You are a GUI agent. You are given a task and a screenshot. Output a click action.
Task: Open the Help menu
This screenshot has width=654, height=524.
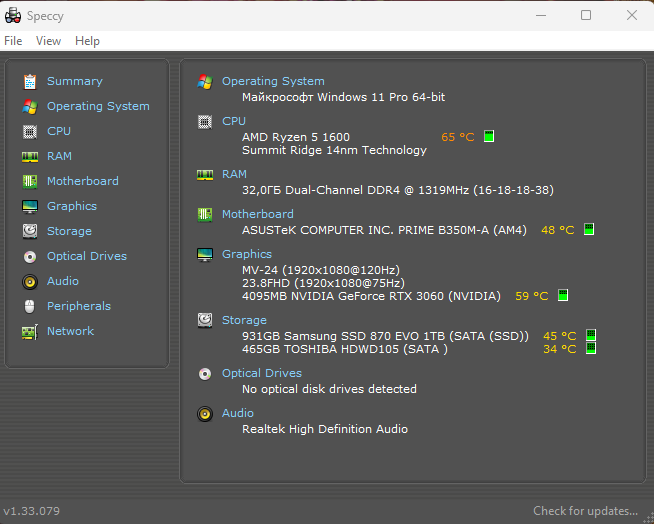pyautogui.click(x=87, y=41)
